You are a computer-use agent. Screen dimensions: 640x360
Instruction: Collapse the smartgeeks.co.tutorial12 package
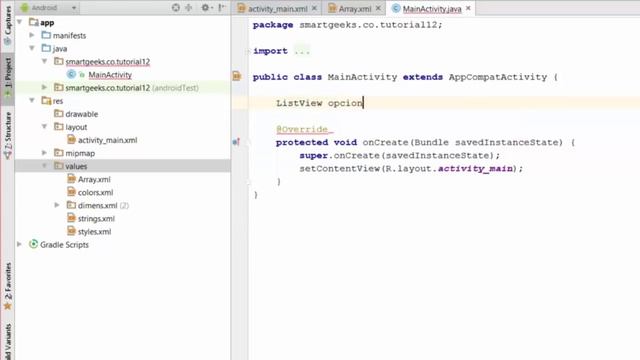pyautogui.click(x=44, y=61)
